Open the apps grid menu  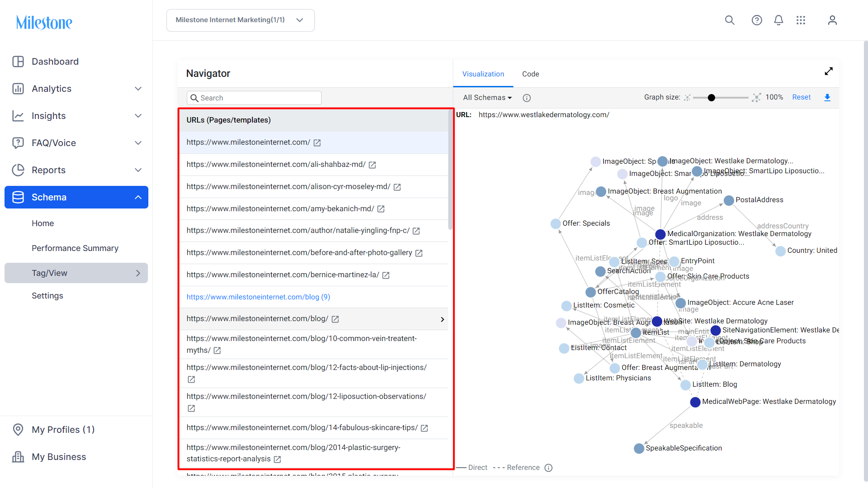pos(801,20)
